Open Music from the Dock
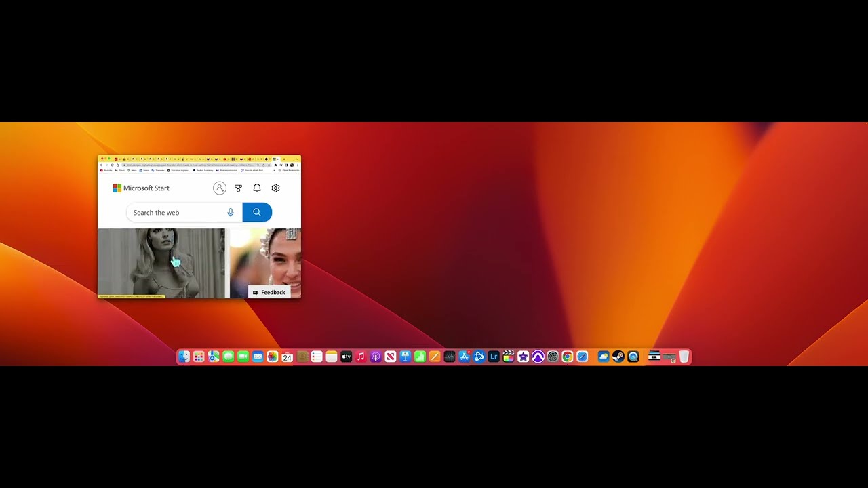 coord(361,357)
